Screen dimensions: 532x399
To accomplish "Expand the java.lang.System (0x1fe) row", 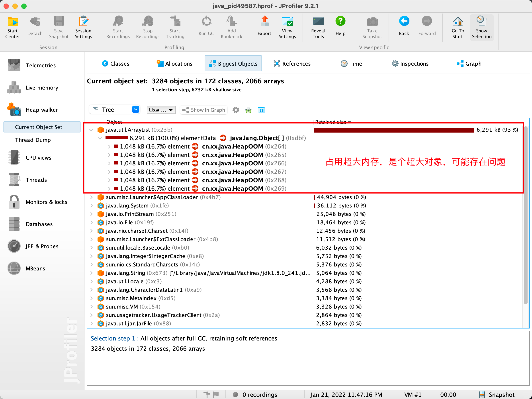I will click(x=91, y=206).
